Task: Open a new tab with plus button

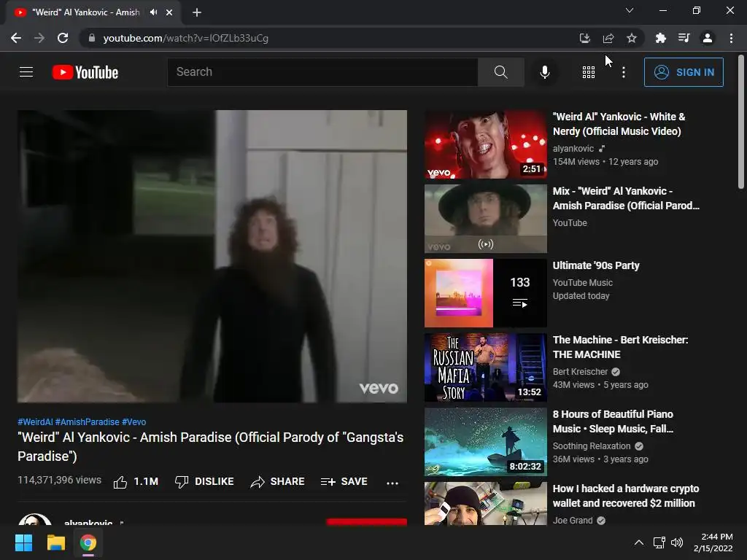Action: pyautogui.click(x=197, y=12)
